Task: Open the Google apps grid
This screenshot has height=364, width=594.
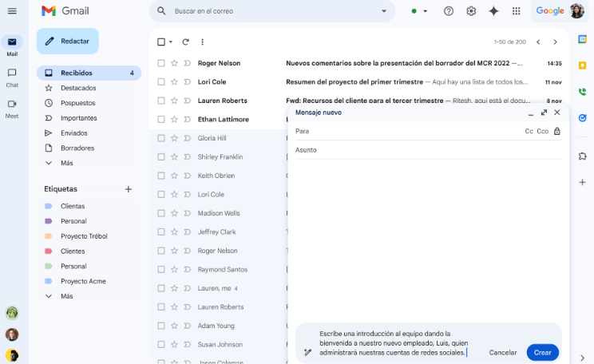Action: pyautogui.click(x=516, y=11)
